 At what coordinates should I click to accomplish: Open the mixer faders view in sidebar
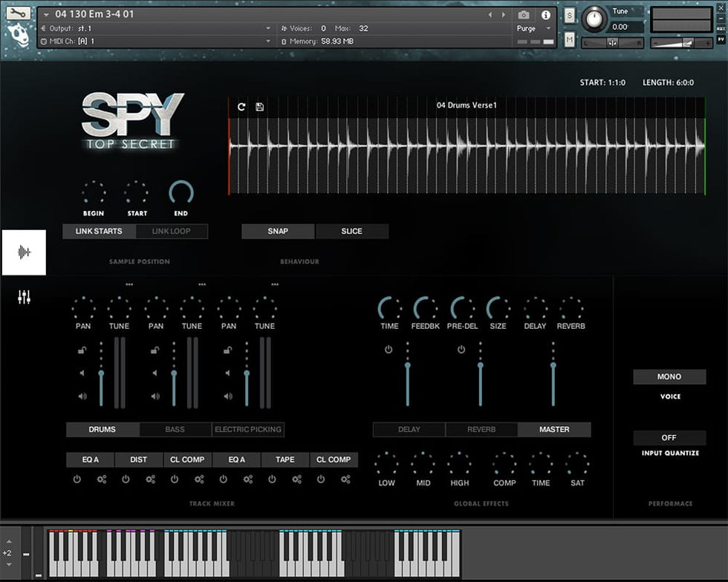pyautogui.click(x=25, y=298)
